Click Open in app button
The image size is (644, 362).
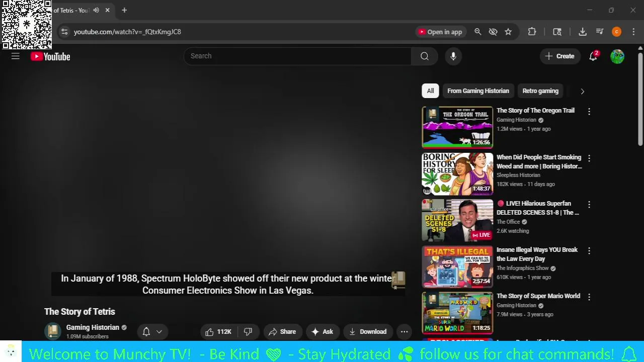[x=441, y=32]
